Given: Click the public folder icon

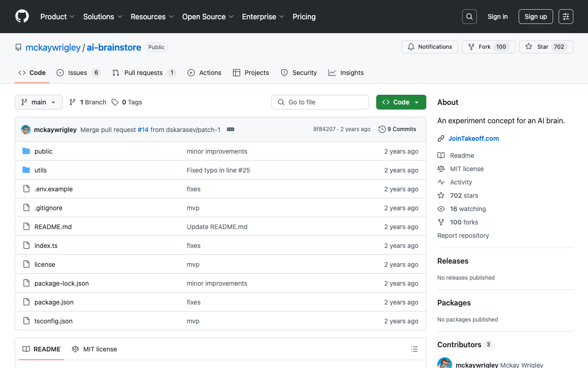Looking at the screenshot, I should 26,151.
